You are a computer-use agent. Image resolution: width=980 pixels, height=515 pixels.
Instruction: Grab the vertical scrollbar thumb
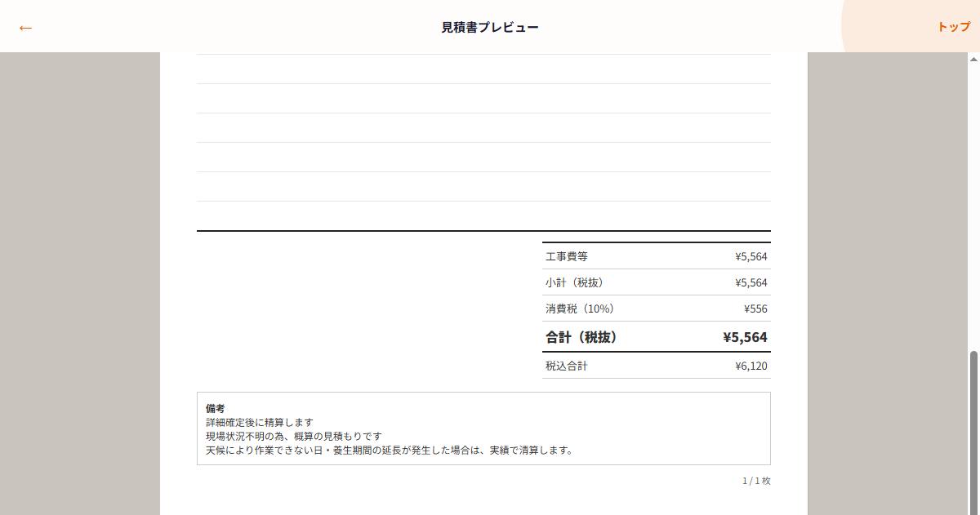click(973, 433)
